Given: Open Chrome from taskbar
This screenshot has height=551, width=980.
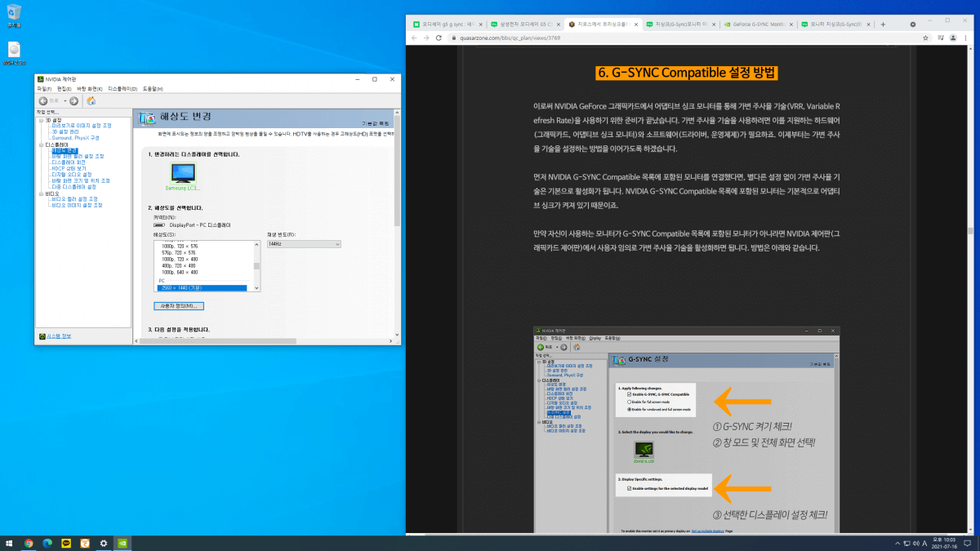Looking at the screenshot, I should [x=29, y=542].
